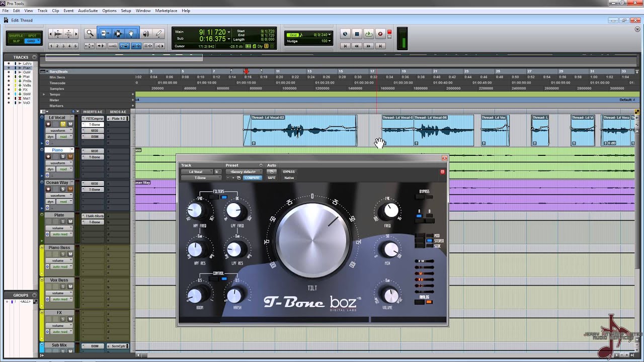This screenshot has width=644, height=362.
Task: Open the Marketplace menu
Action: [166, 11]
